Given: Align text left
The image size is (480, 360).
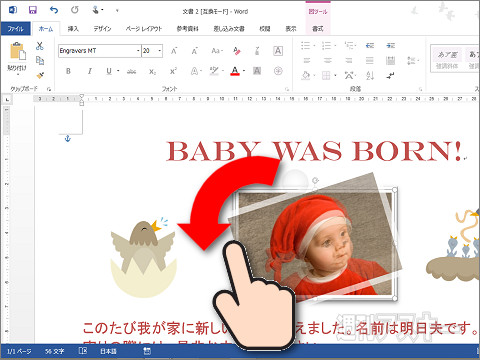Looking at the screenshot, I should [x=307, y=61].
